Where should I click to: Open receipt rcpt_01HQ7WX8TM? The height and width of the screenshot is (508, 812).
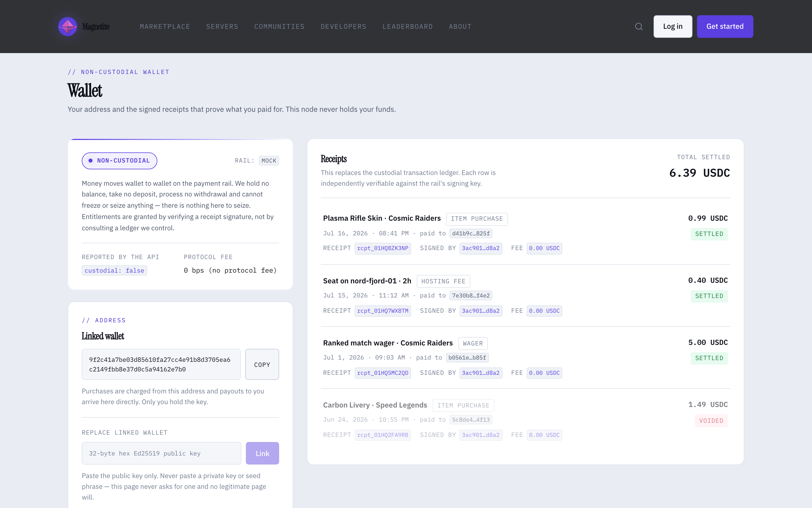pyautogui.click(x=383, y=311)
